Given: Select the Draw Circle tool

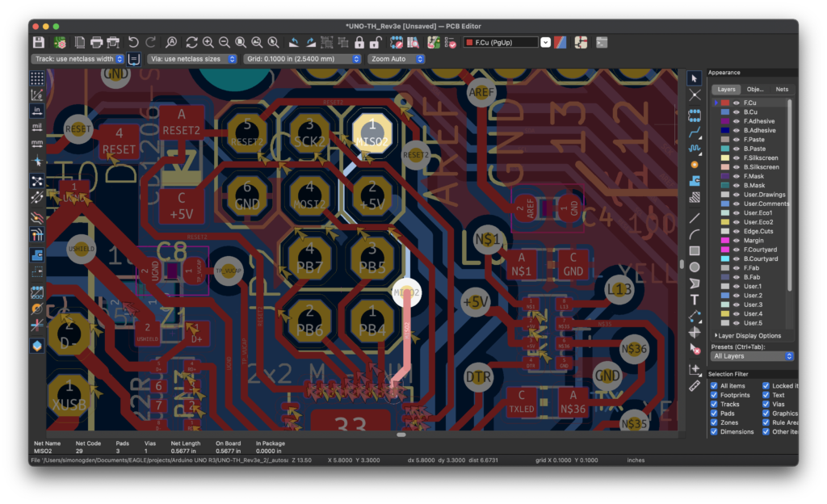Looking at the screenshot, I should pyautogui.click(x=695, y=267).
